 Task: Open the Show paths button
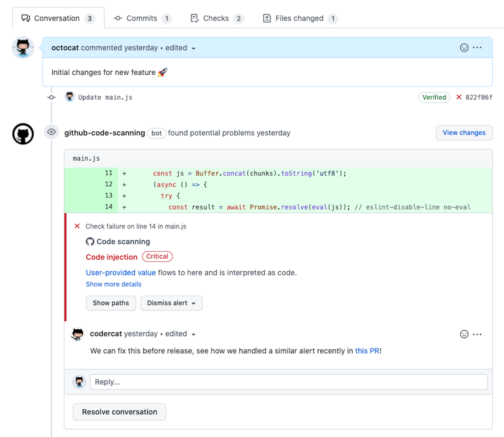point(111,303)
